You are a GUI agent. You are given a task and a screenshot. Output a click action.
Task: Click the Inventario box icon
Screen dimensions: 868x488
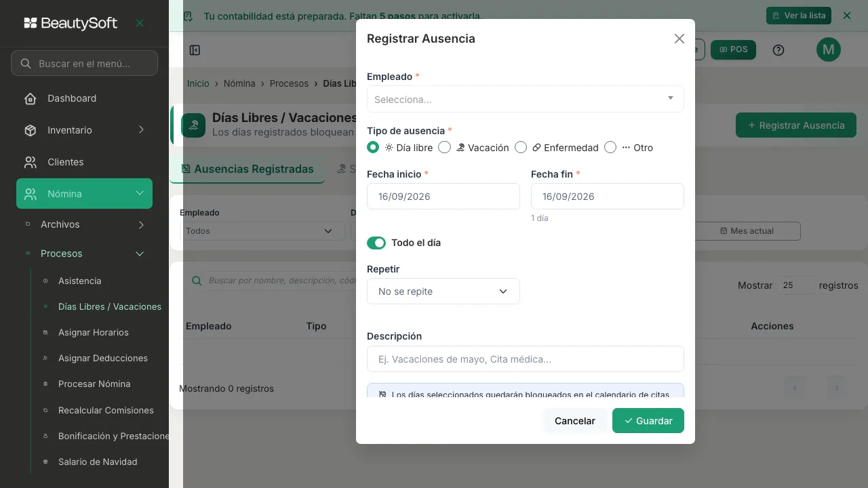tap(31, 130)
